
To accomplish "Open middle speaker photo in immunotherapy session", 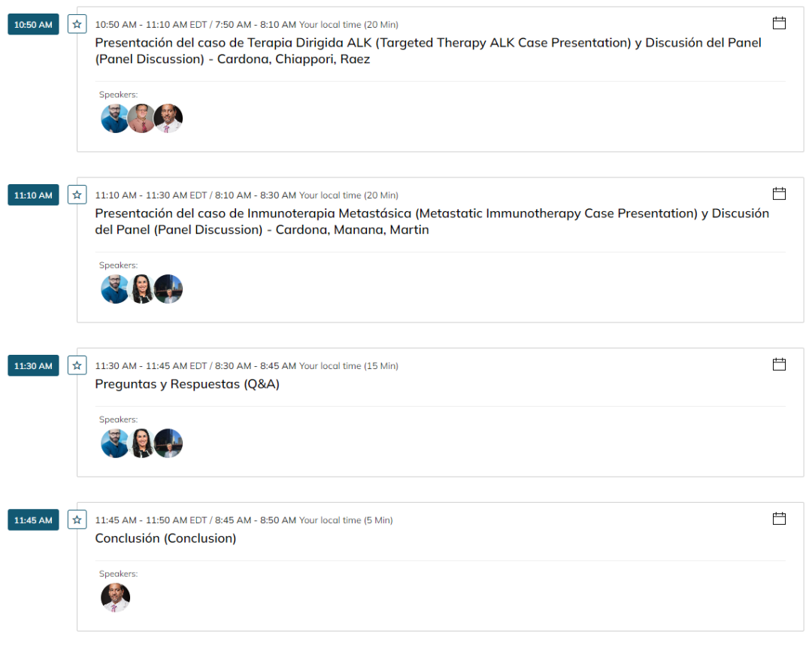I will coord(141,289).
